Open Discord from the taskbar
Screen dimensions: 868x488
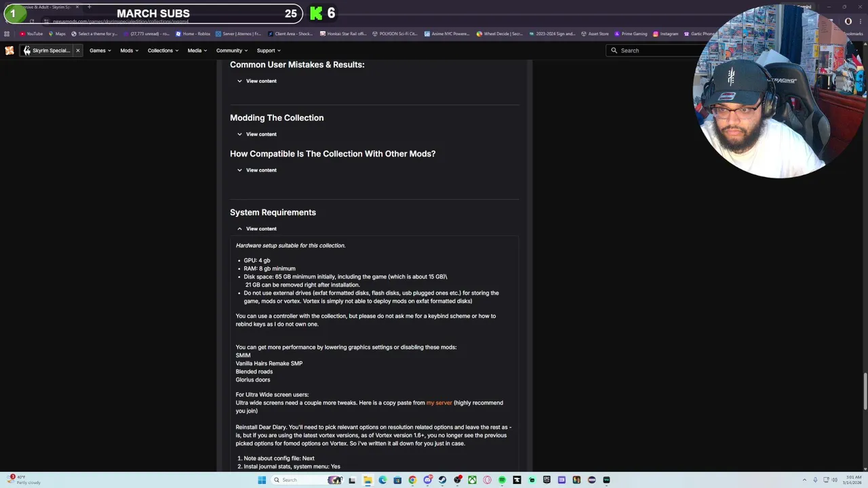click(x=427, y=480)
